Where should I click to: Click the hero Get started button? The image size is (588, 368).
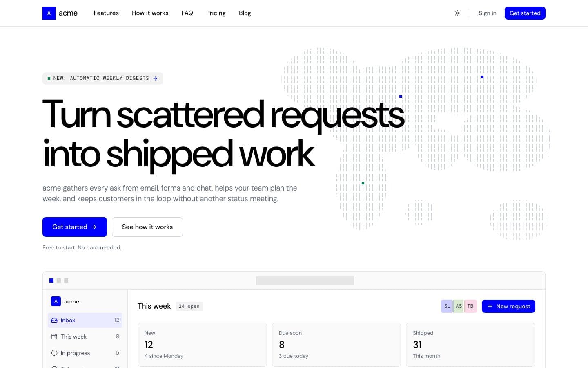pos(75,227)
